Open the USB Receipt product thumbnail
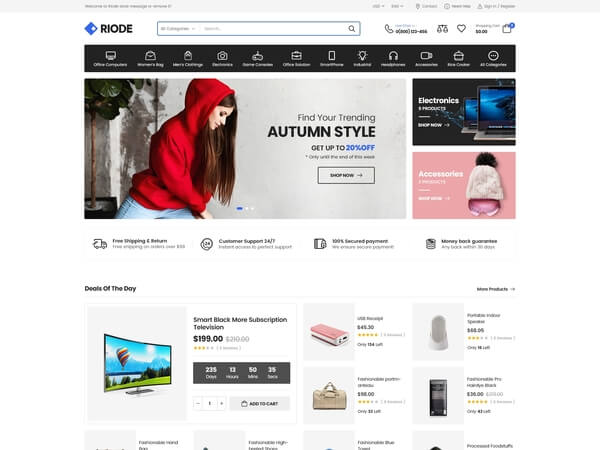 coord(329,333)
